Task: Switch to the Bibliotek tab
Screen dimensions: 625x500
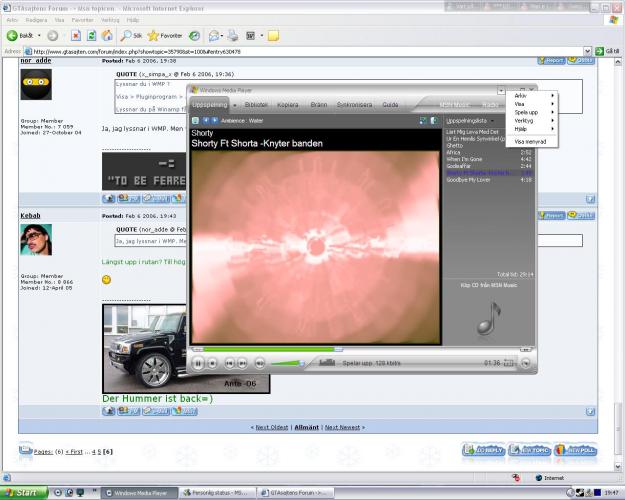Action: point(256,104)
